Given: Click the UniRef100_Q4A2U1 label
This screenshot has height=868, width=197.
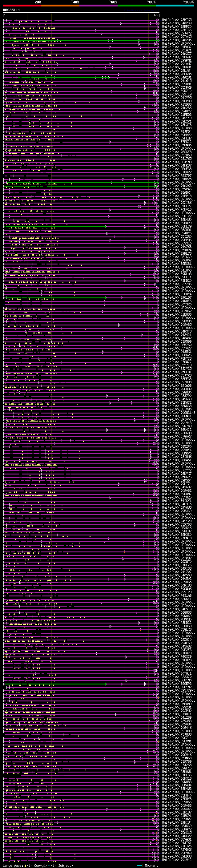Looking at the screenshot, I should 177,78.
